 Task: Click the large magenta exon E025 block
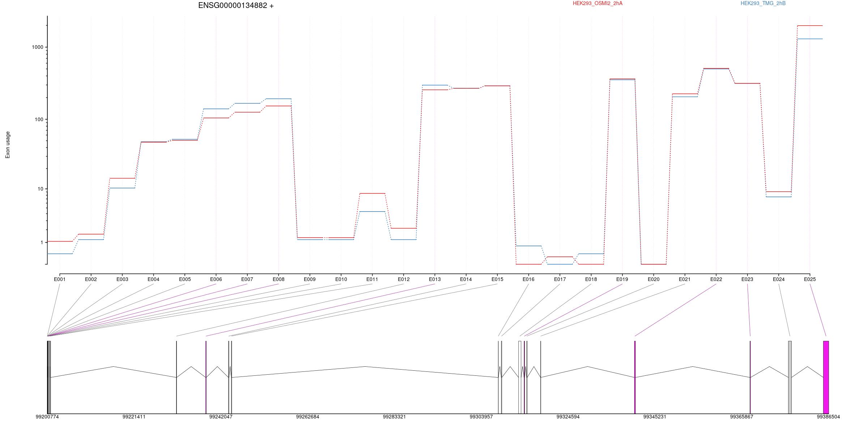click(x=826, y=377)
